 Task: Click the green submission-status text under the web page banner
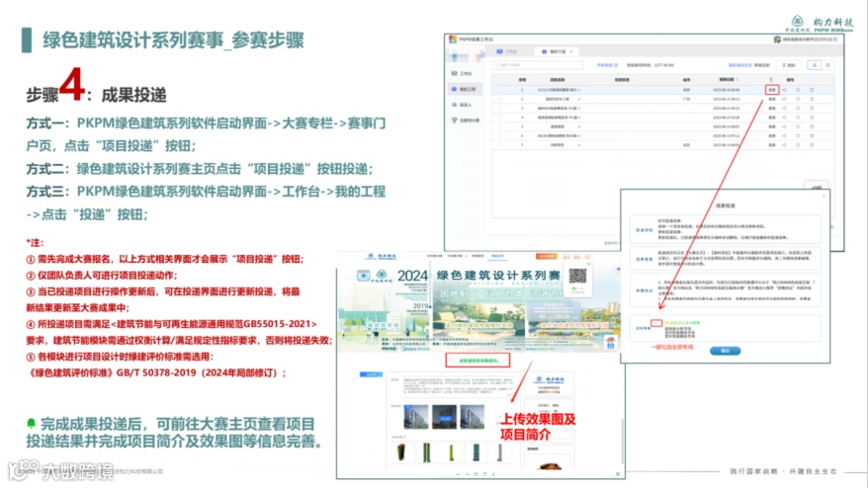[x=477, y=361]
